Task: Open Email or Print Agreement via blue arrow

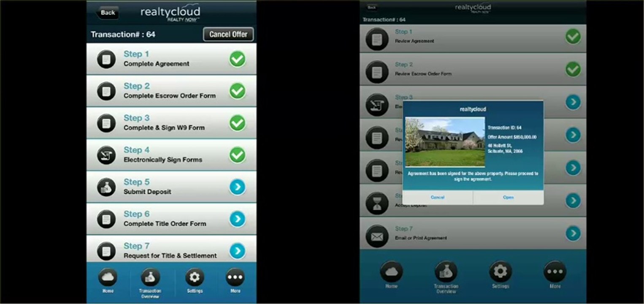Action: pyautogui.click(x=573, y=233)
